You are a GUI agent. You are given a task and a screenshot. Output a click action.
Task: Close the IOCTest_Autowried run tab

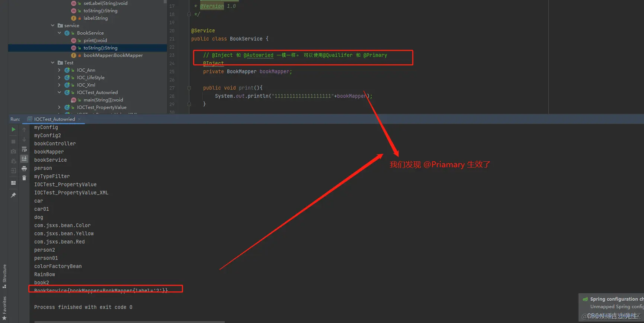point(79,119)
